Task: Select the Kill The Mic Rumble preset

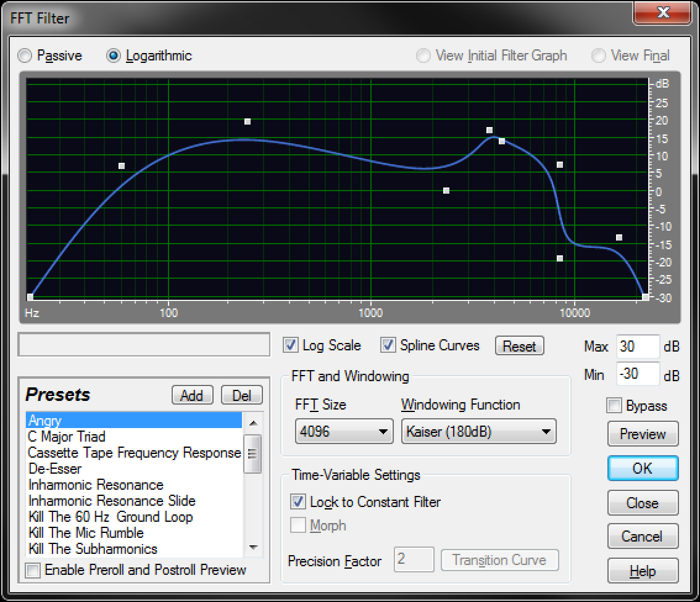Action: (134, 532)
